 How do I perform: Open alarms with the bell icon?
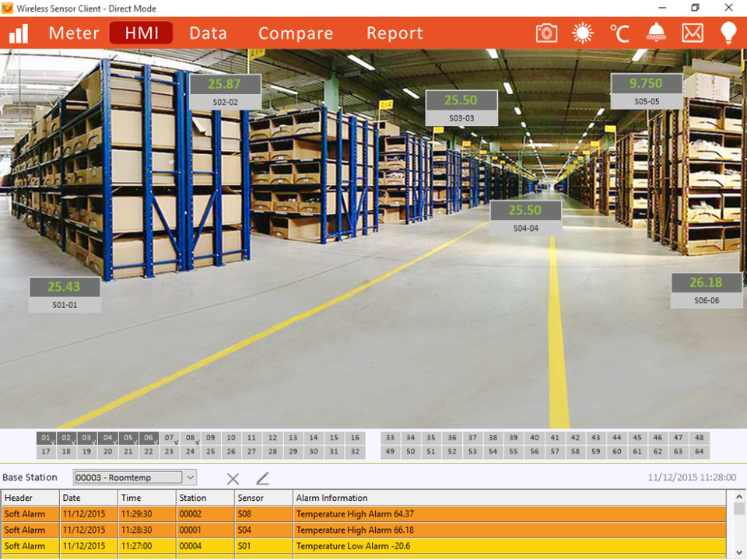[x=656, y=33]
